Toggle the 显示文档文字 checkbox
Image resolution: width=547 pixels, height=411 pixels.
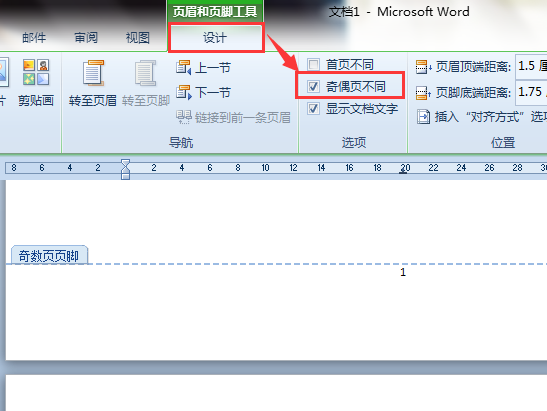pos(313,109)
